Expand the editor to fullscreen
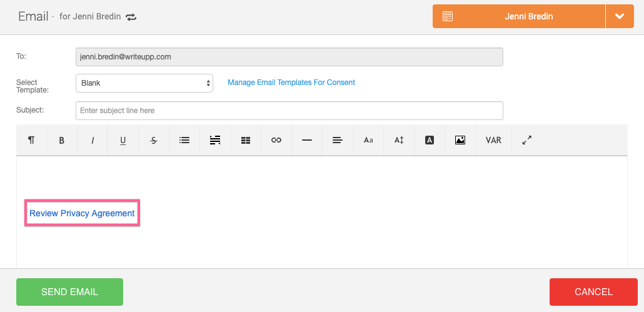The width and height of the screenshot is (644, 312). (x=526, y=140)
